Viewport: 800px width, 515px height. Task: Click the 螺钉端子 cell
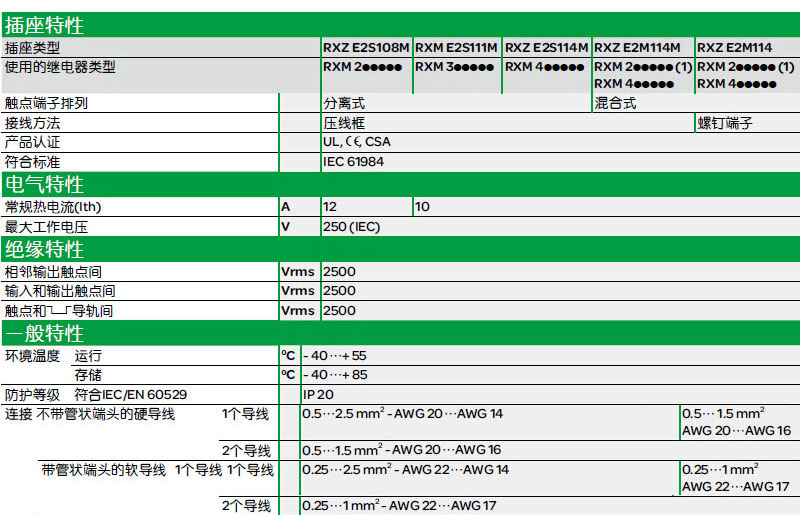click(725, 123)
